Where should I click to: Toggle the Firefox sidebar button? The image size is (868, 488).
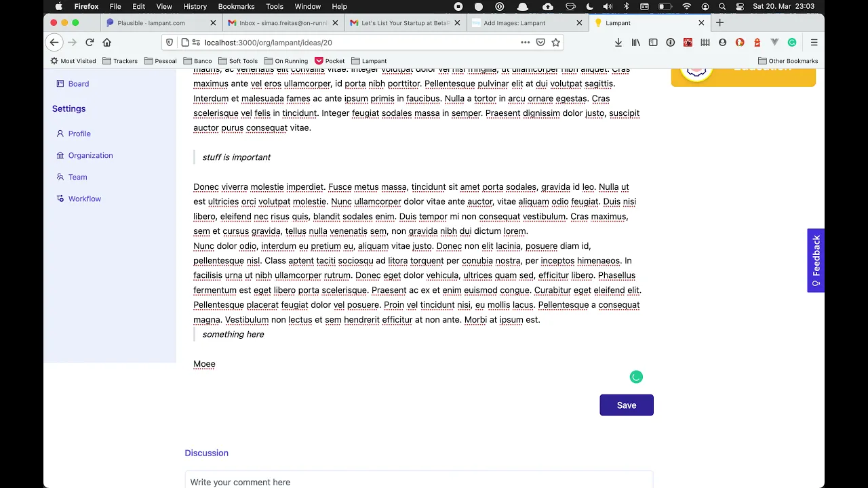(x=653, y=42)
